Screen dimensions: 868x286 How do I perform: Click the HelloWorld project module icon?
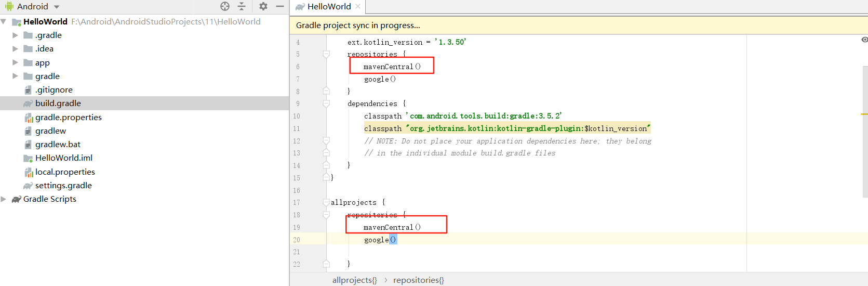click(16, 22)
